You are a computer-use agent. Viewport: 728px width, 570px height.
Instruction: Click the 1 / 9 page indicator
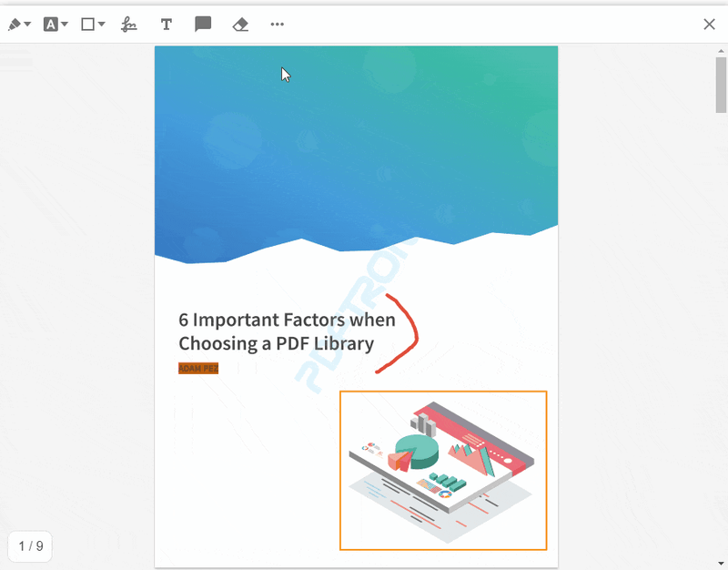(x=30, y=545)
